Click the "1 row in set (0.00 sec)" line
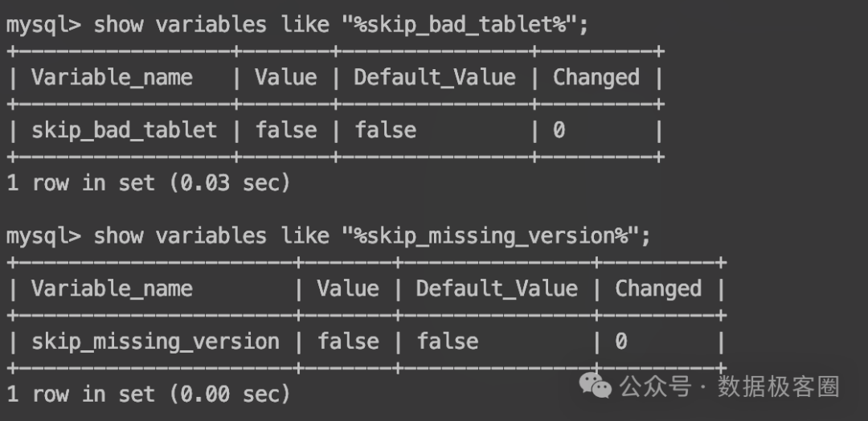This screenshot has height=421, width=868. pos(149,394)
